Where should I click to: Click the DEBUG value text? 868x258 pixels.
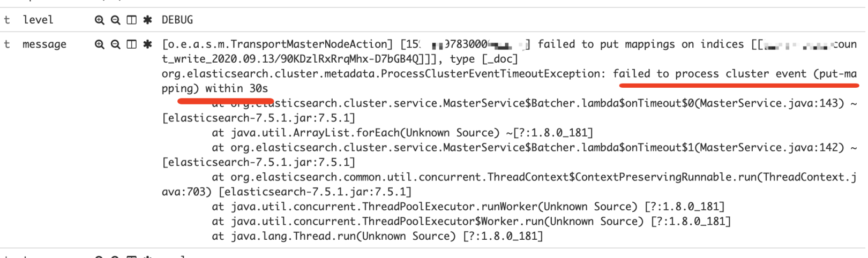tap(177, 20)
